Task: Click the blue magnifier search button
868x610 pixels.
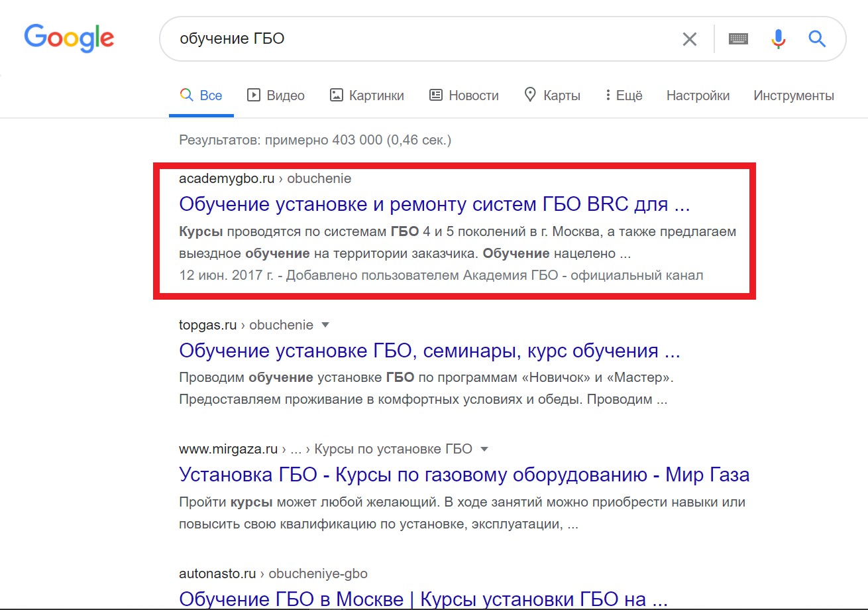Action: (817, 39)
